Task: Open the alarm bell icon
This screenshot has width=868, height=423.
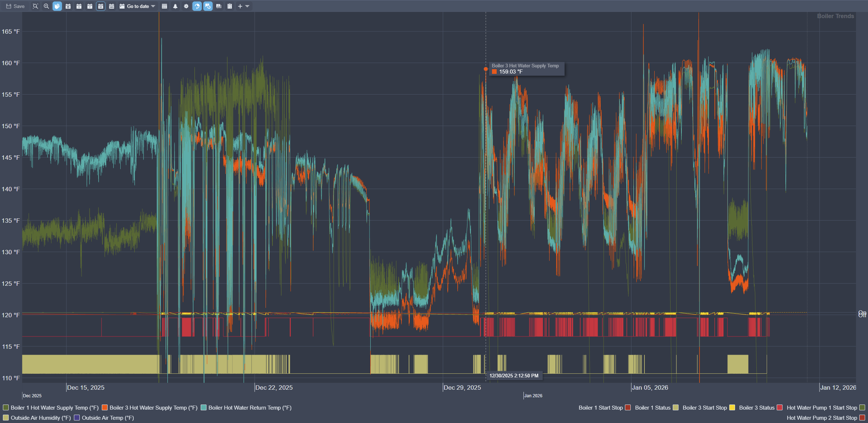Action: pyautogui.click(x=175, y=6)
